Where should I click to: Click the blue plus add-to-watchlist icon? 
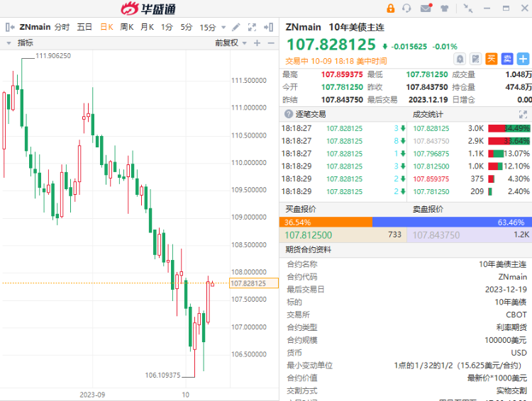click(523, 58)
